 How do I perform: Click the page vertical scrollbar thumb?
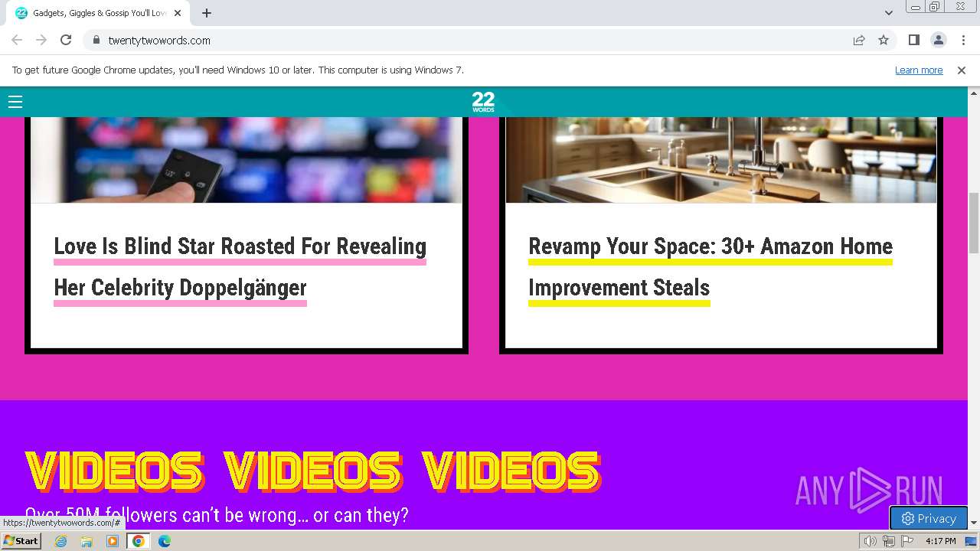(x=974, y=223)
